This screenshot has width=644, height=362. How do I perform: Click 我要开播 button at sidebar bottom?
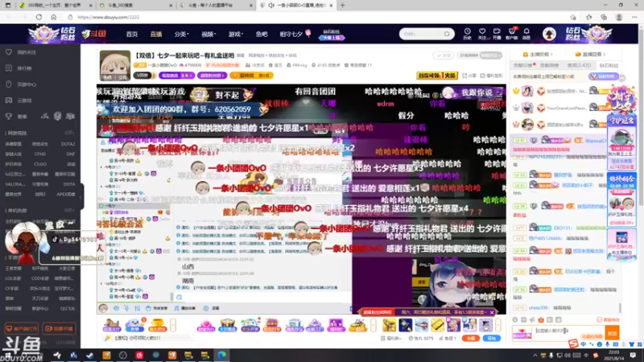(x=59, y=328)
